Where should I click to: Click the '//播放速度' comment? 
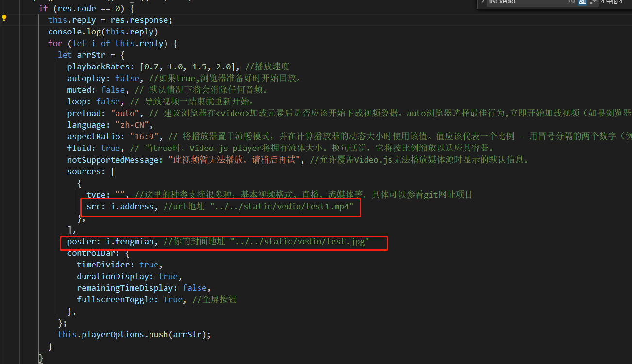point(267,66)
